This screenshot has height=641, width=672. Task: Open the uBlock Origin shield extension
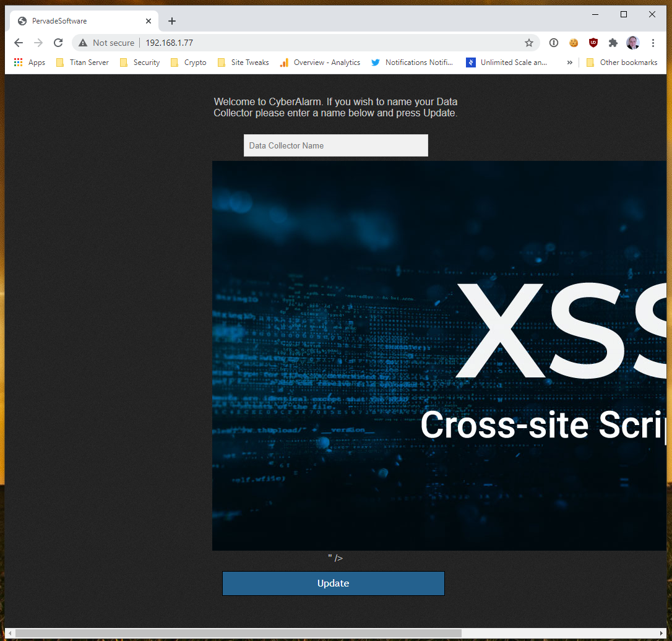point(593,43)
